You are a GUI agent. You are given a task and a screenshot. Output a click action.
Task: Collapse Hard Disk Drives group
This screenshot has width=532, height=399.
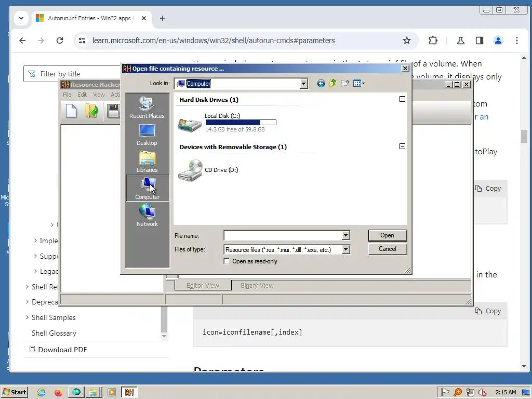[x=402, y=99]
